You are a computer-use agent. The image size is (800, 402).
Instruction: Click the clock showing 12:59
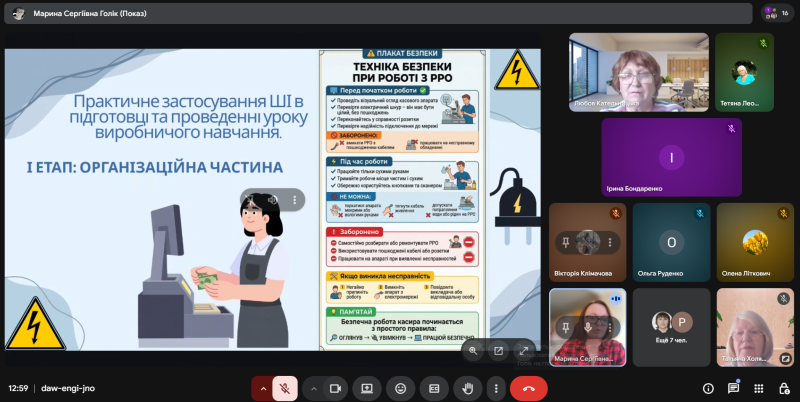tap(18, 388)
